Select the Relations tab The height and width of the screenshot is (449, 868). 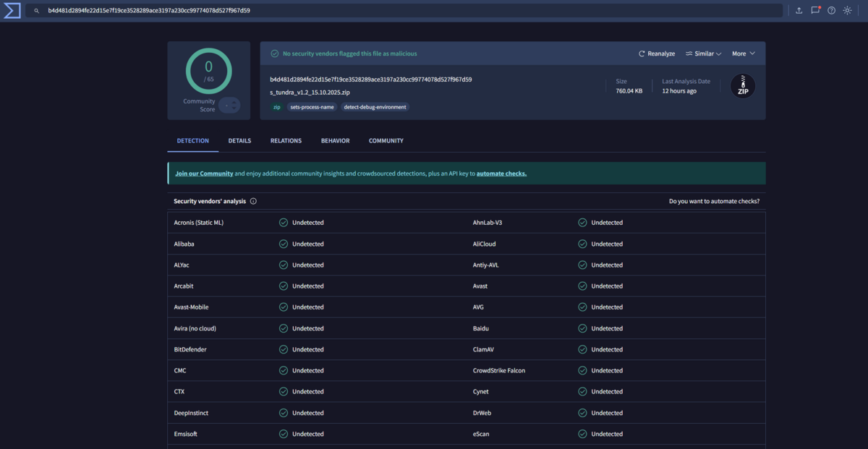click(286, 141)
